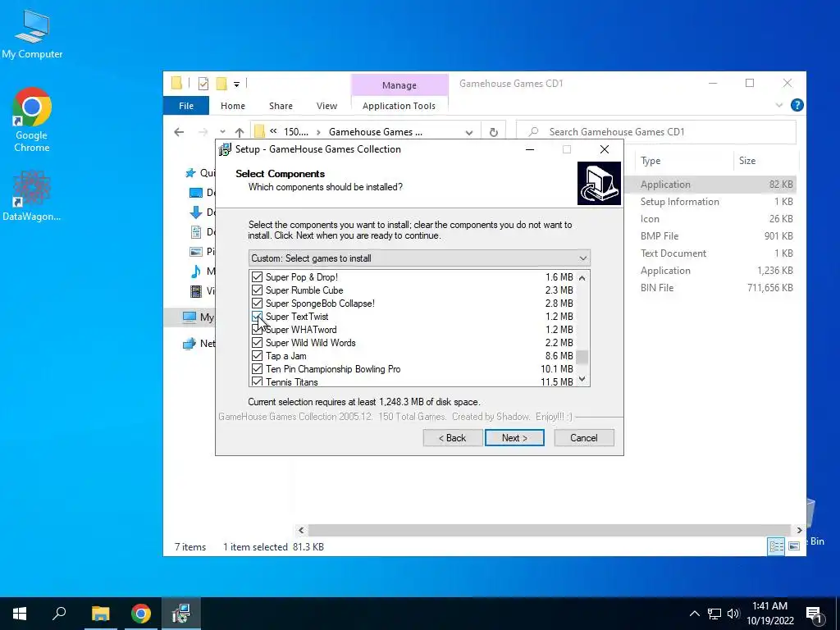Image resolution: width=840 pixels, height=630 pixels.
Task: Toggle the Super TextTwist checkbox
Action: (x=257, y=316)
